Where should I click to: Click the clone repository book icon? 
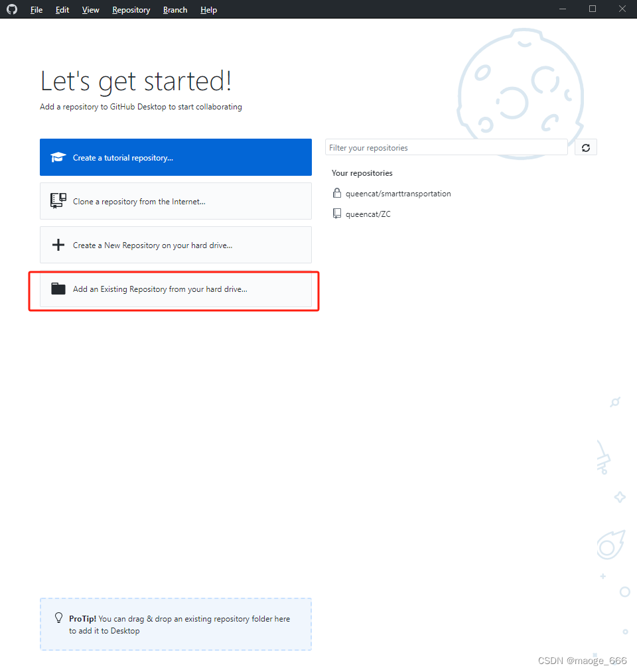(58, 200)
